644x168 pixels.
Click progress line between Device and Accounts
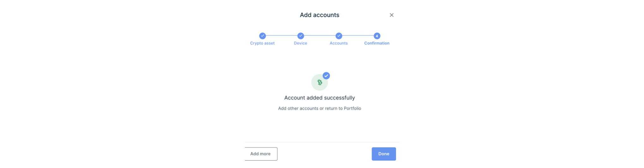(320, 35)
